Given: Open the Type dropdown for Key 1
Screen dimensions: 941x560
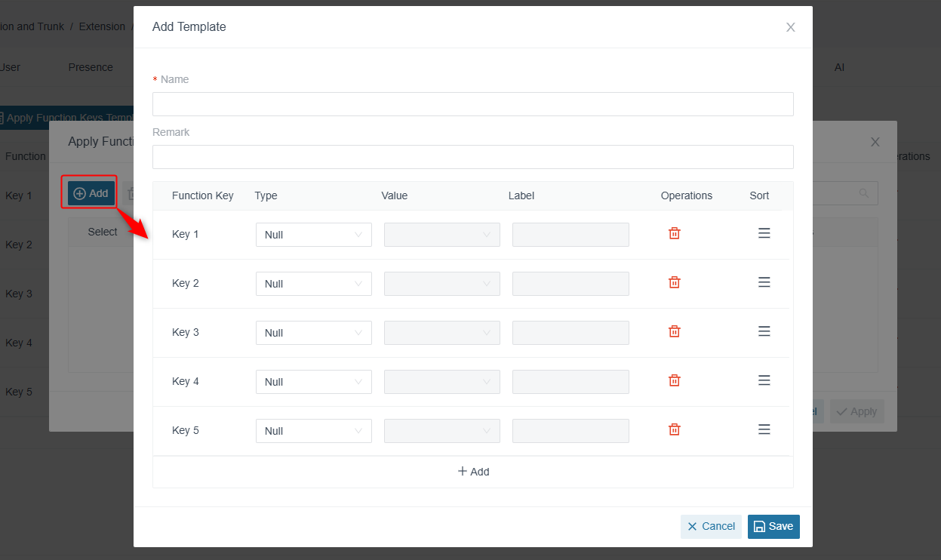Looking at the screenshot, I should click(314, 235).
